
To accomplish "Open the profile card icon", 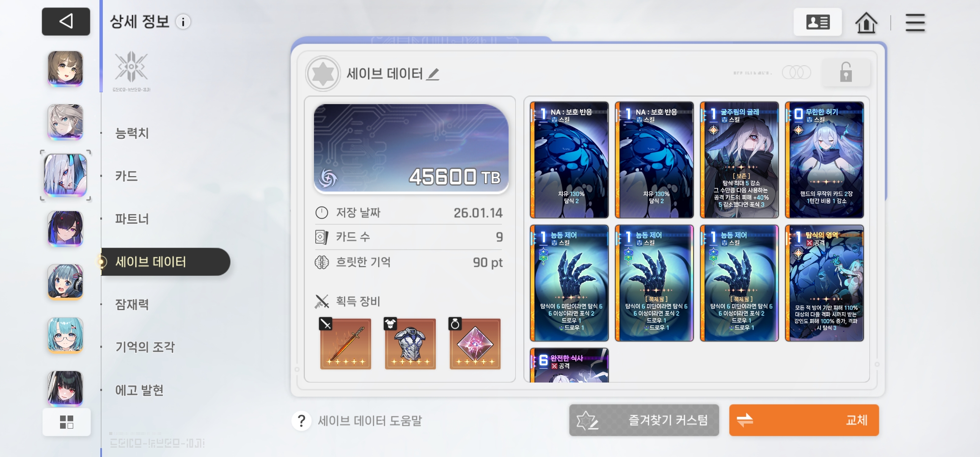I will [818, 22].
